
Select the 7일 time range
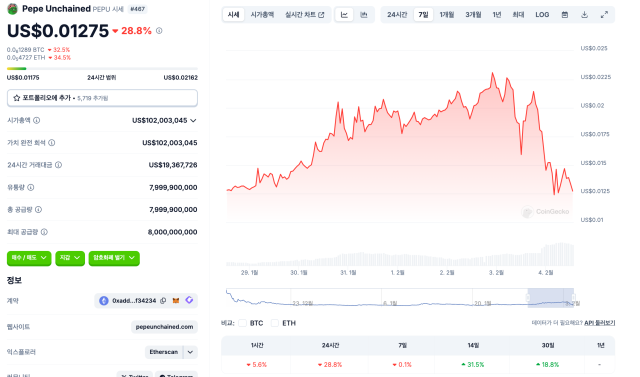click(423, 15)
